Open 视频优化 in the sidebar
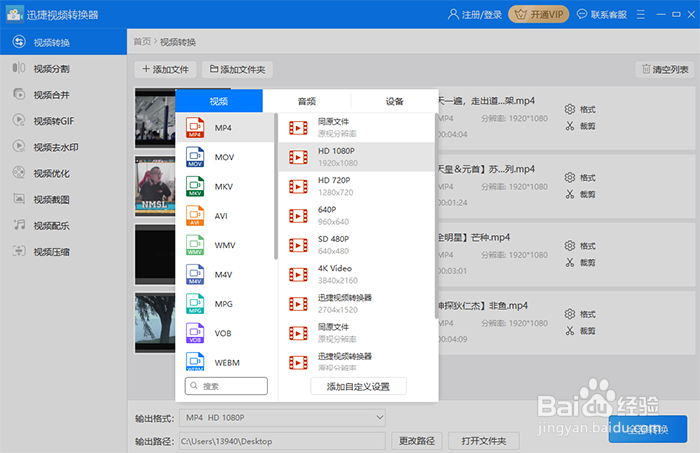The image size is (700, 453). pyautogui.click(x=63, y=173)
